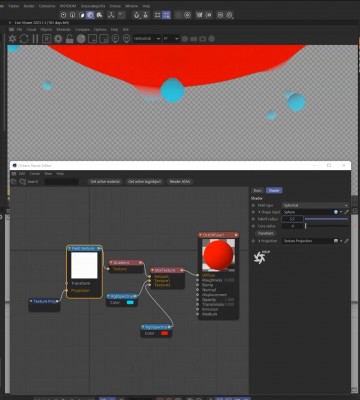Viewport: 360px width, 400px height.
Task: Click the padlock lock-resolution icon
Action: pyautogui.click(x=69, y=39)
